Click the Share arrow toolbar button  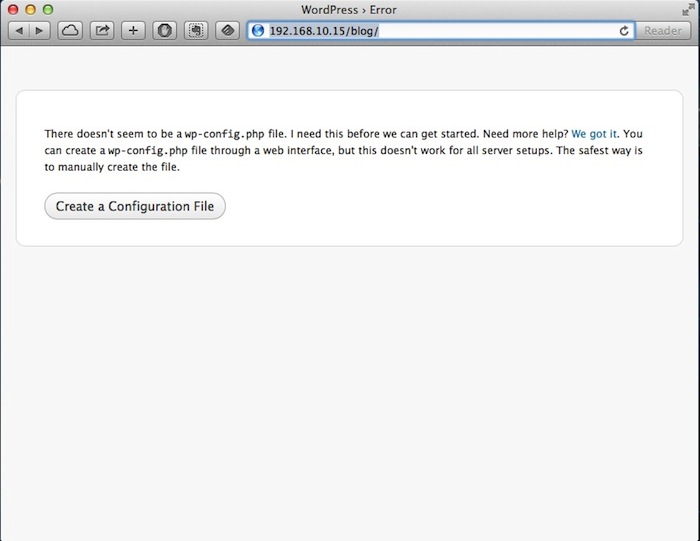(102, 31)
